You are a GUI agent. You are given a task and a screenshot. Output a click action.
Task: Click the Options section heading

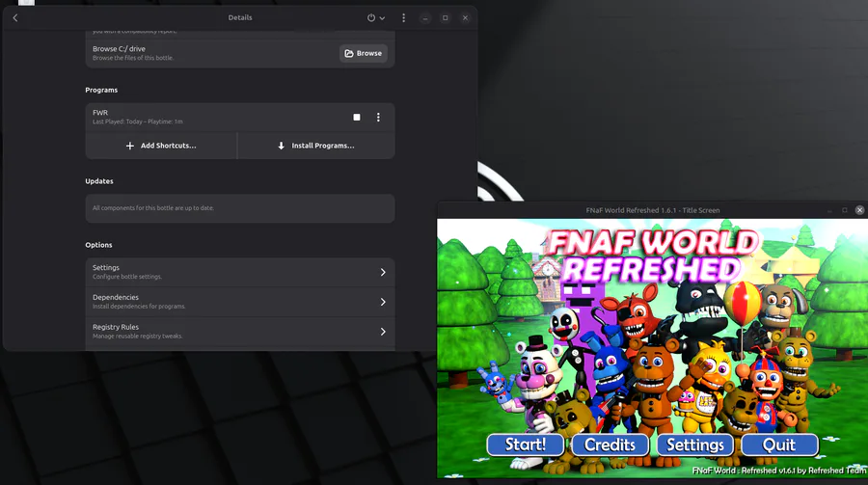98,245
